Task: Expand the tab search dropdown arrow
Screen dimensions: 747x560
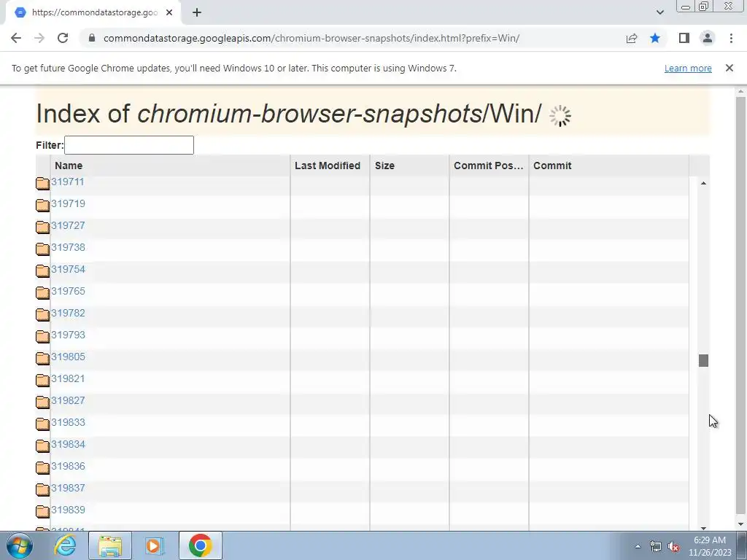Action: click(659, 12)
